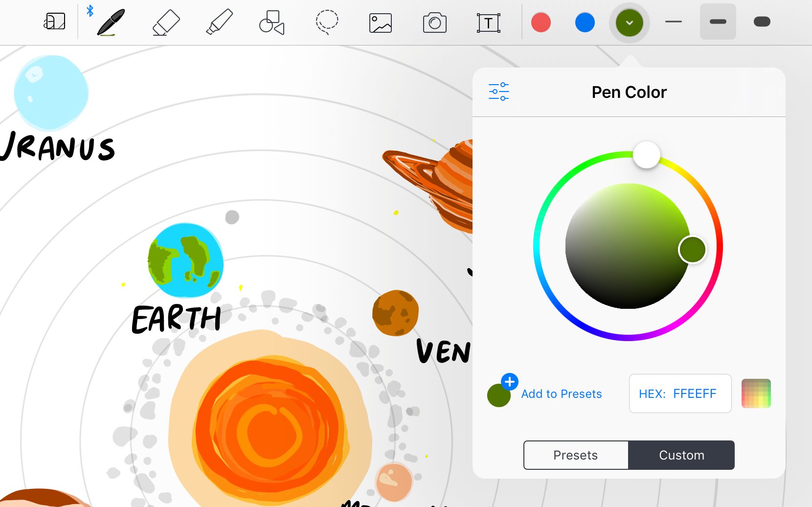Edit the HEX color field
This screenshot has height=507, width=812.
[680, 393]
